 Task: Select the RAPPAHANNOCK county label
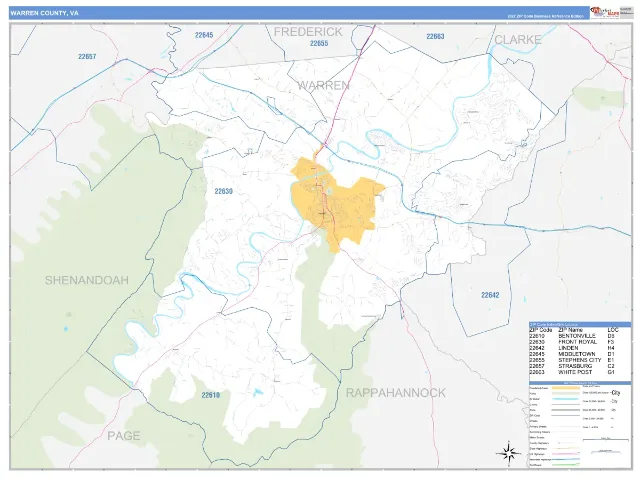396,393
